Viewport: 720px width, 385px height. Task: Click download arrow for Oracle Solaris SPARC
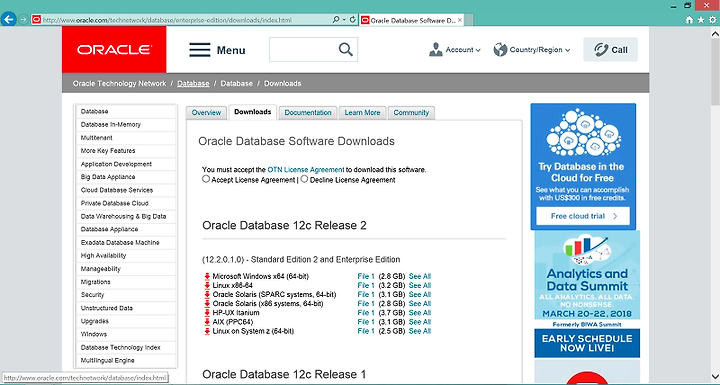pos(207,294)
